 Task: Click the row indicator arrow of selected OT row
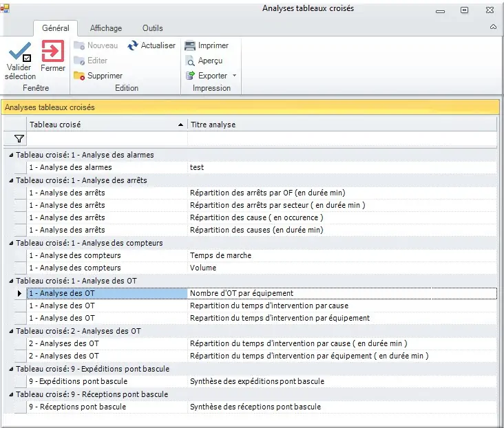coord(19,293)
